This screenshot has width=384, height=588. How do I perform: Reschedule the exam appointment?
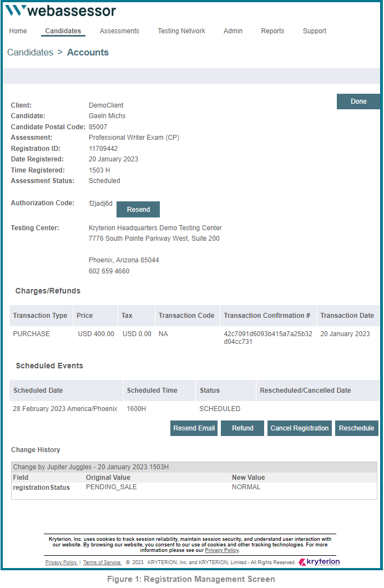point(357,428)
